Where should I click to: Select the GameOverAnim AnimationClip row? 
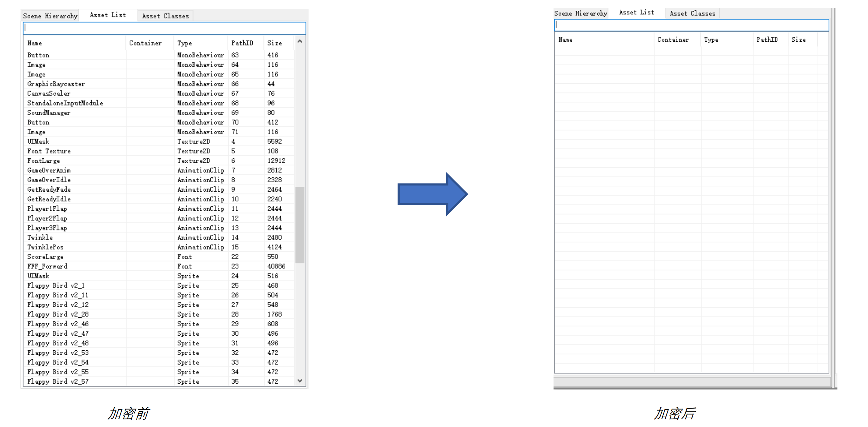[49, 170]
